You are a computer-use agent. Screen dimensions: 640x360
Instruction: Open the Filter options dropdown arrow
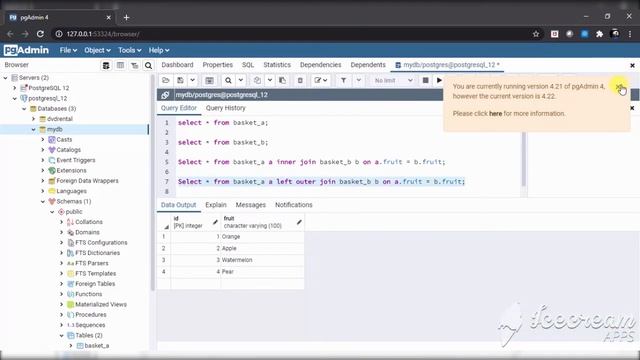click(358, 80)
